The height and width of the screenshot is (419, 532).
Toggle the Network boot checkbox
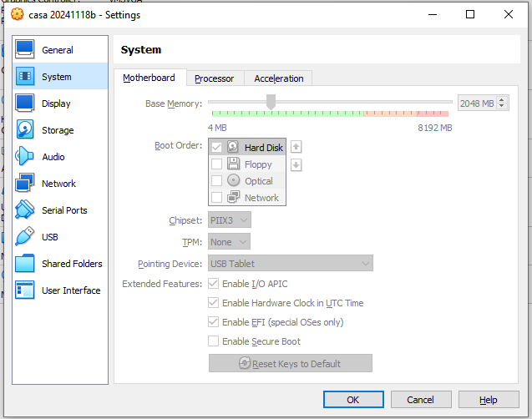coord(216,197)
